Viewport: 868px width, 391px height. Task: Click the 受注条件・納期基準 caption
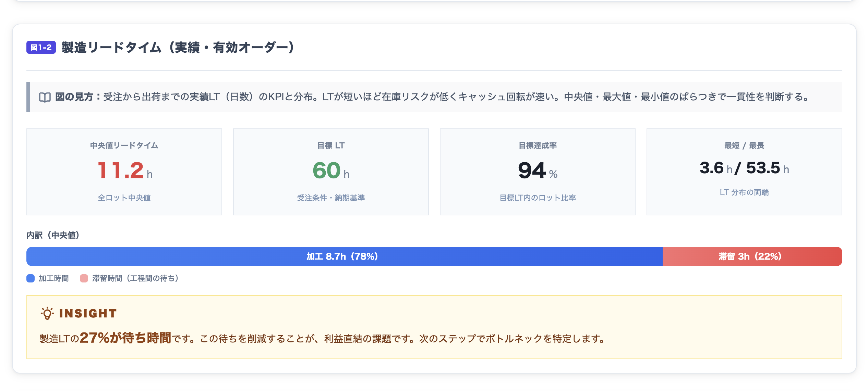pos(331,198)
